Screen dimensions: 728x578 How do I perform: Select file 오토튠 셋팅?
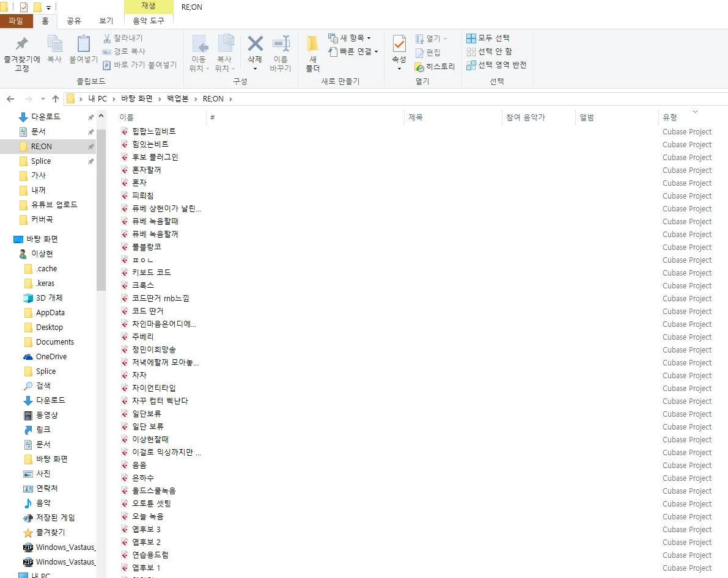click(x=152, y=503)
